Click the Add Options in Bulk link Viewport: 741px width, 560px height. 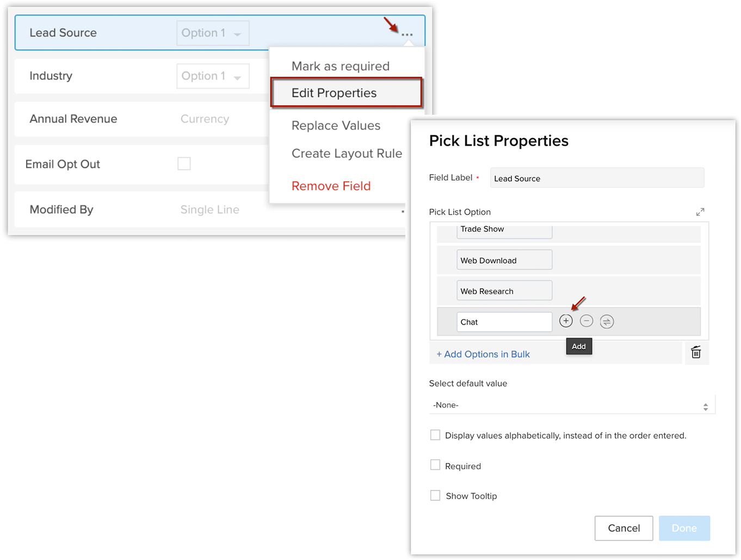pyautogui.click(x=483, y=354)
